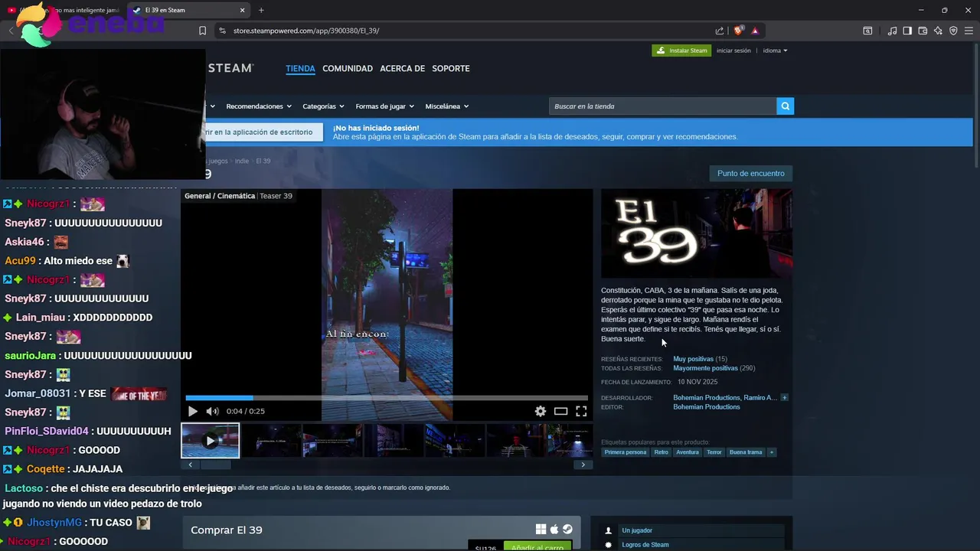Click the Steam store search magnifier button

click(x=785, y=106)
